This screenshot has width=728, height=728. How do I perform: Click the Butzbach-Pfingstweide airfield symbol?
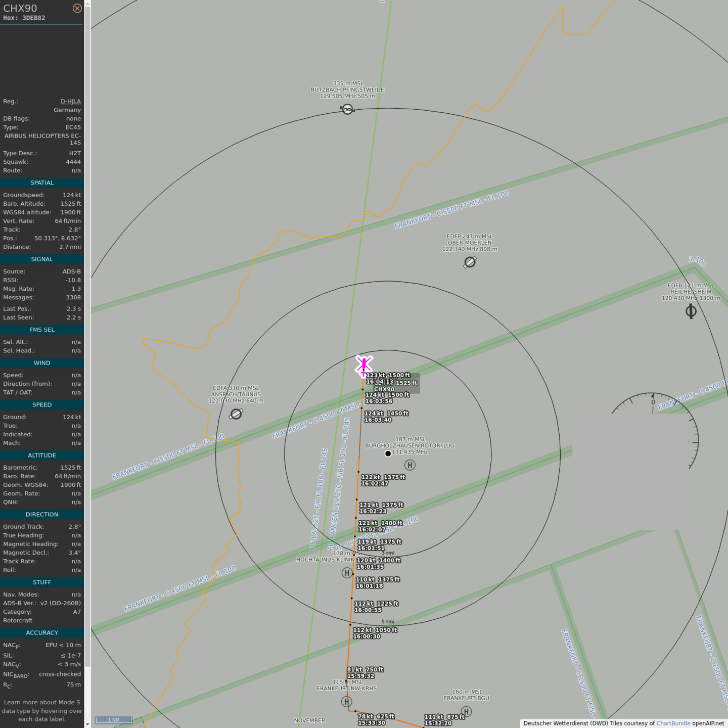click(347, 109)
